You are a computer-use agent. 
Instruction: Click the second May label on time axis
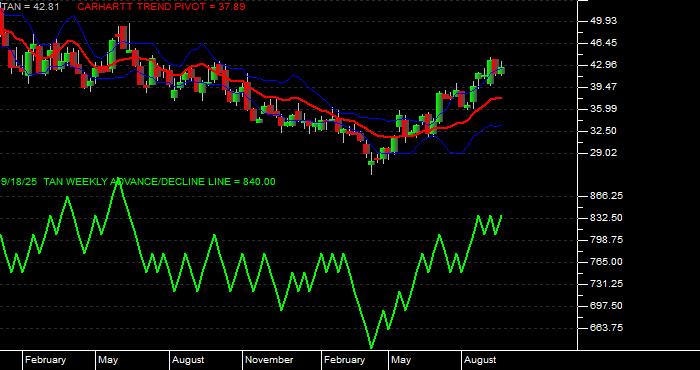pos(400,360)
